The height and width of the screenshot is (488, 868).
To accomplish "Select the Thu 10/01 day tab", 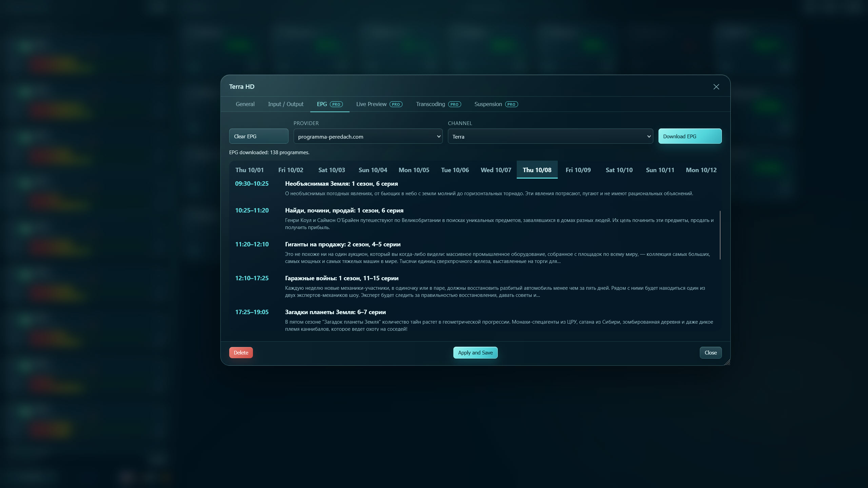I will [250, 170].
